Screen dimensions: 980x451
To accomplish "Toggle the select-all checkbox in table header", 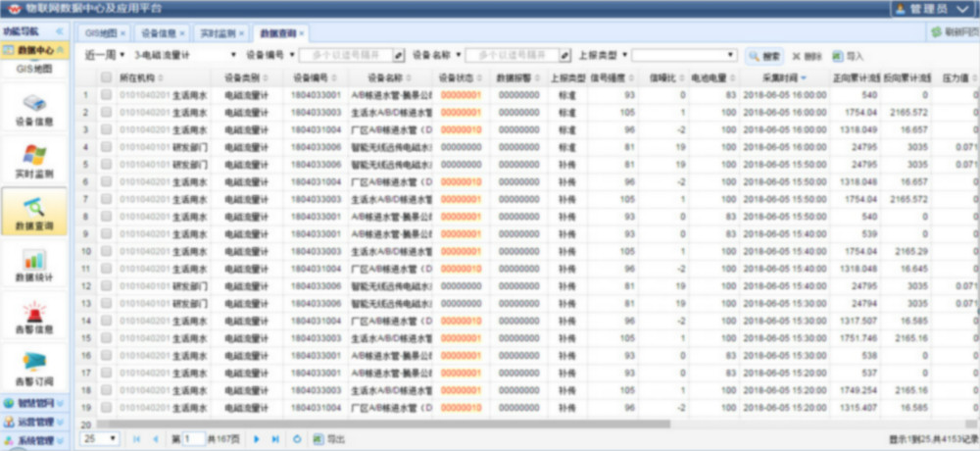I will [x=106, y=77].
